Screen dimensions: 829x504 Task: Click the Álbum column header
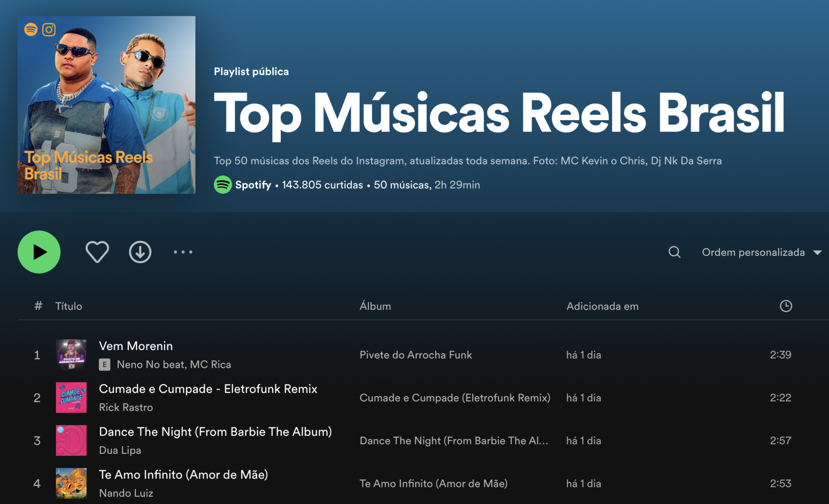tap(375, 306)
